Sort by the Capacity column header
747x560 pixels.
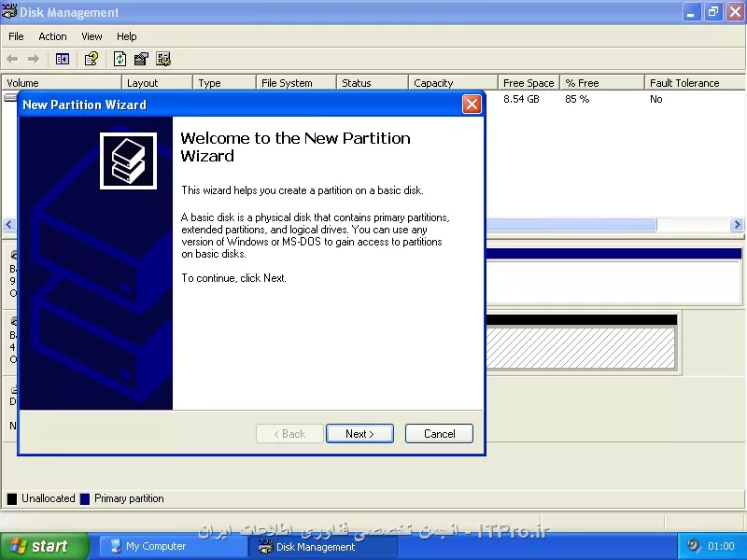point(453,83)
